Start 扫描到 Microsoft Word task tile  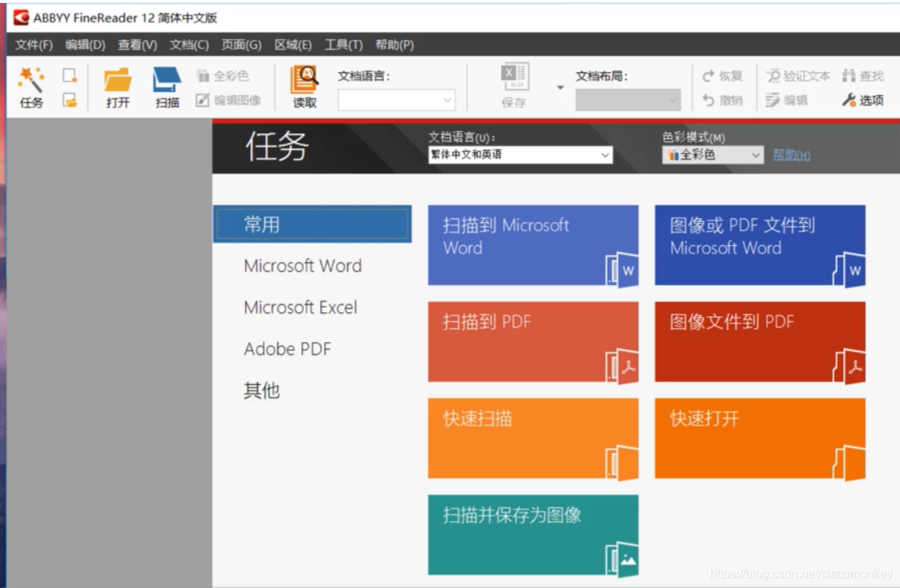tap(533, 245)
